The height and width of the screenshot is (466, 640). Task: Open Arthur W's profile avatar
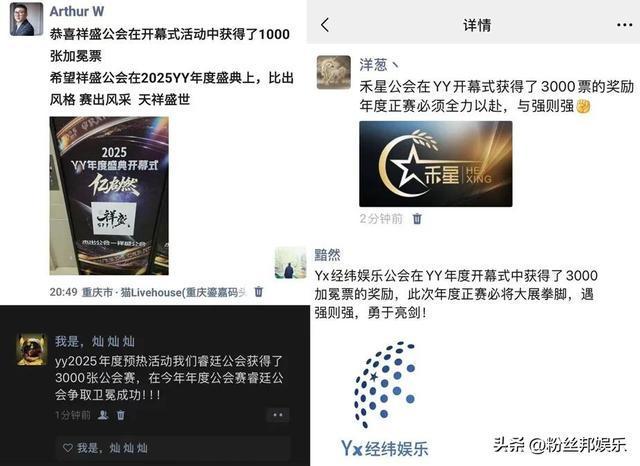pyautogui.click(x=26, y=19)
